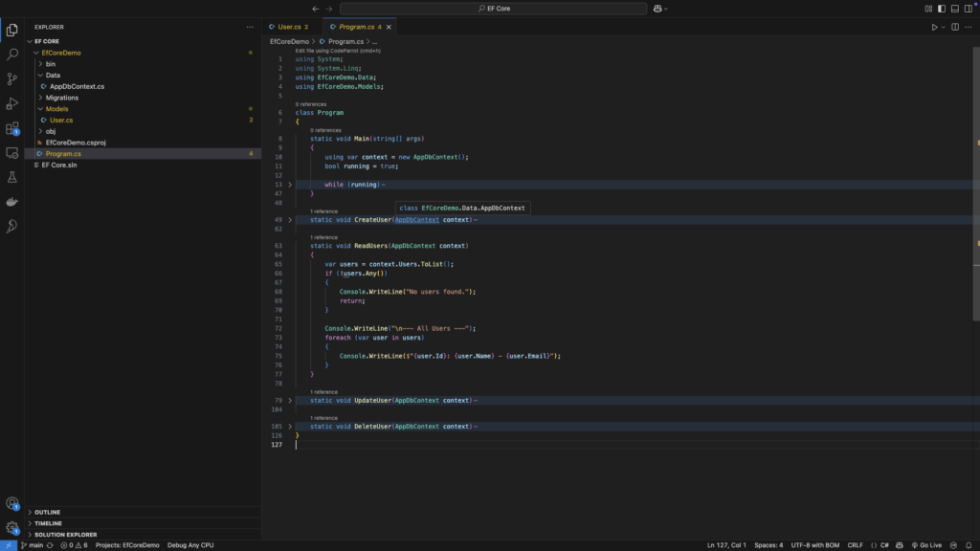
Task: Click the remote window indicator in status bar
Action: (x=8, y=545)
